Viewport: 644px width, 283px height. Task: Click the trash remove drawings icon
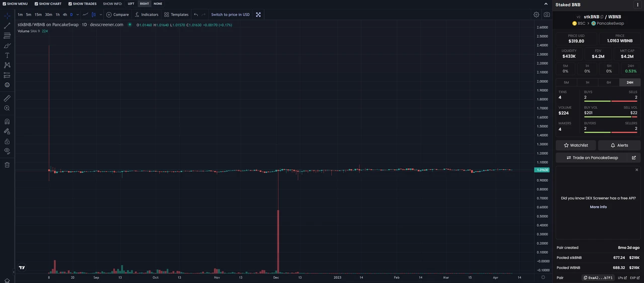(7, 165)
